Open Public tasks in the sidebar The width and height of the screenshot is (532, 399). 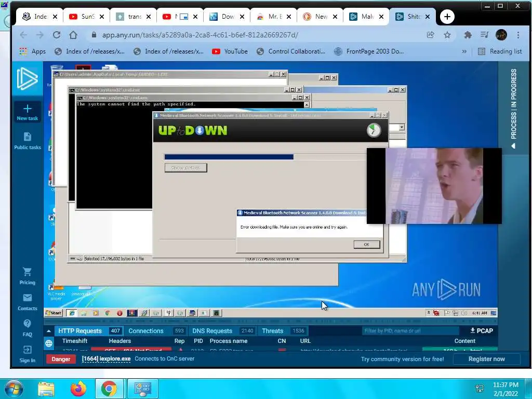(x=28, y=141)
